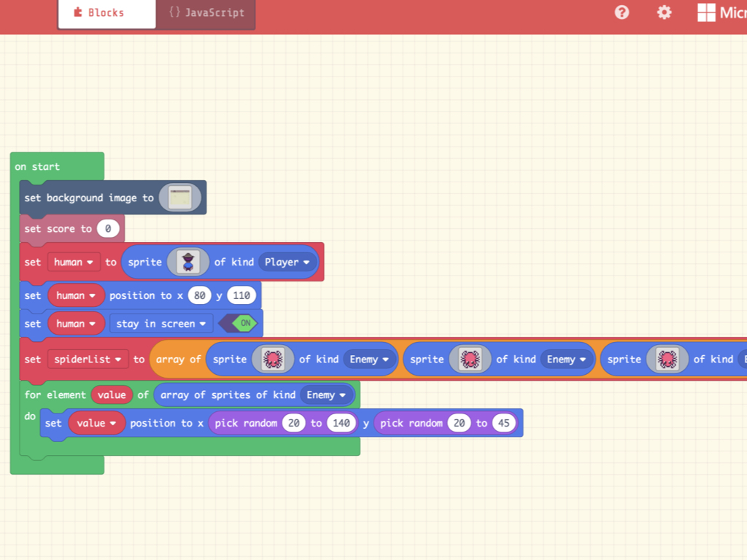The width and height of the screenshot is (747, 560).
Task: Edit the y position value 110
Action: pyautogui.click(x=241, y=295)
